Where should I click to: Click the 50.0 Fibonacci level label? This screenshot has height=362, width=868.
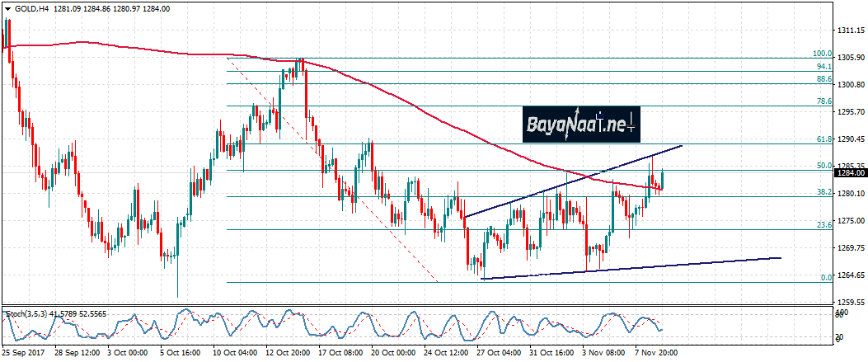pos(823,165)
